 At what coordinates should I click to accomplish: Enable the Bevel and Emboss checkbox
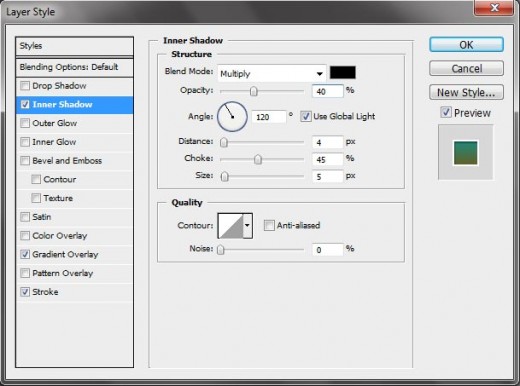pyautogui.click(x=25, y=161)
